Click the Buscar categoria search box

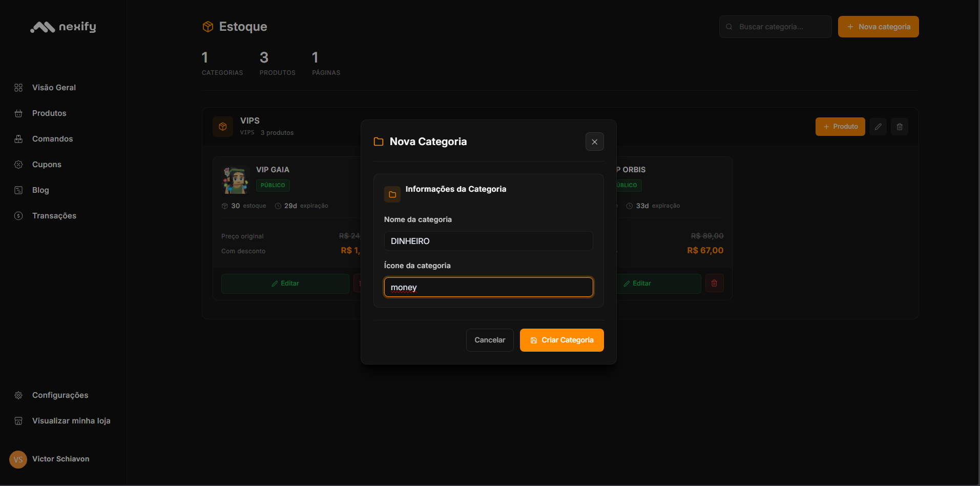coord(776,27)
